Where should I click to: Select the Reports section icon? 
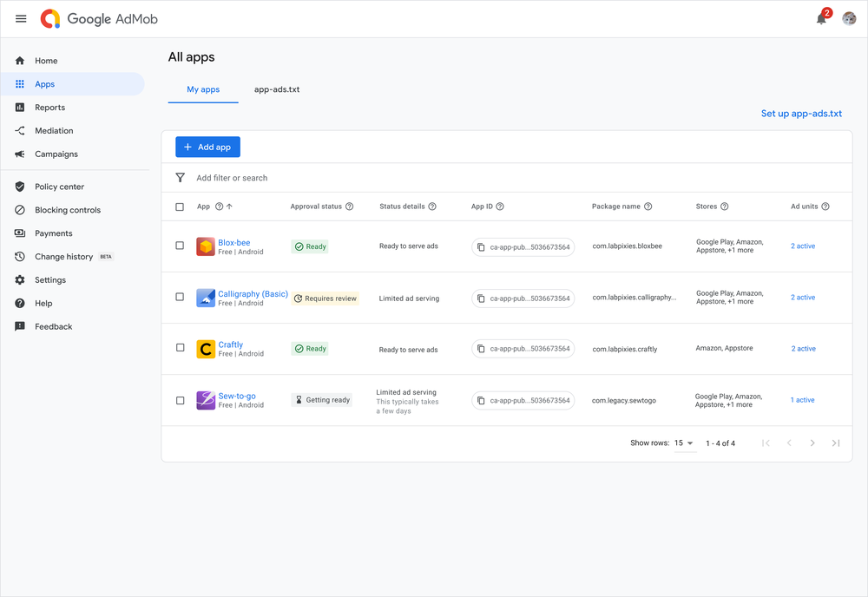pyautogui.click(x=19, y=107)
